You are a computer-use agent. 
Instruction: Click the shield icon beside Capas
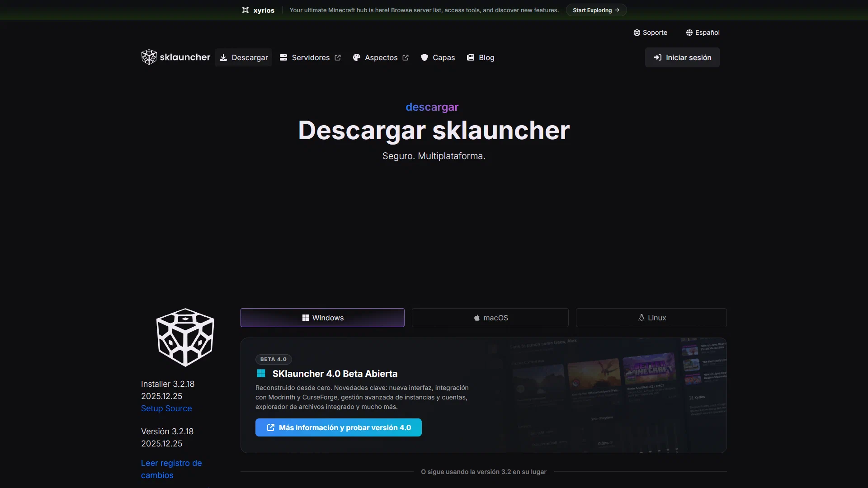coord(425,57)
